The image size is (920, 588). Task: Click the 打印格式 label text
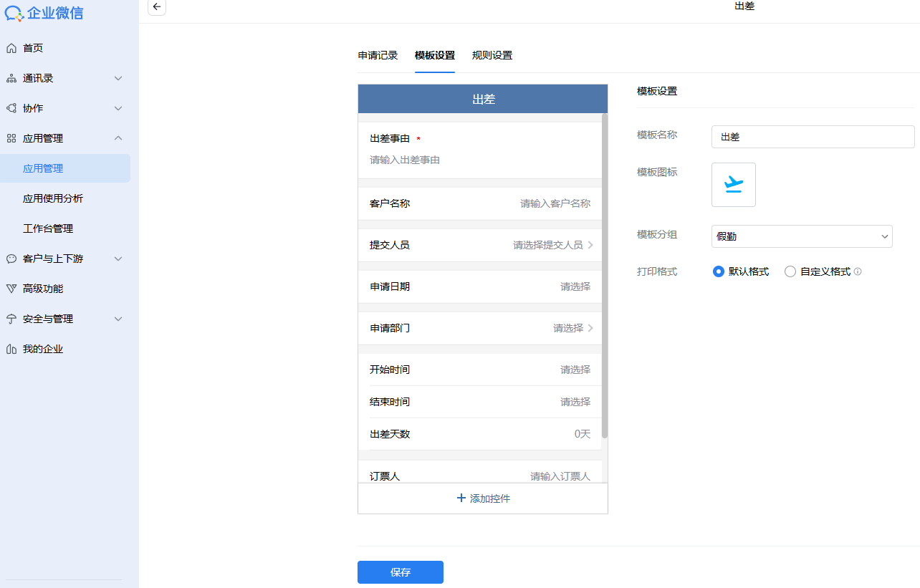[657, 271]
